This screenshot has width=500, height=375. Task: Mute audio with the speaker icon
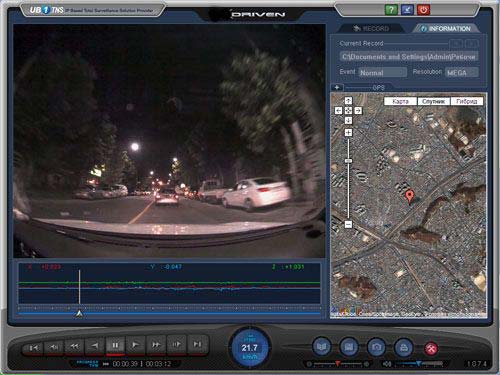point(386,364)
